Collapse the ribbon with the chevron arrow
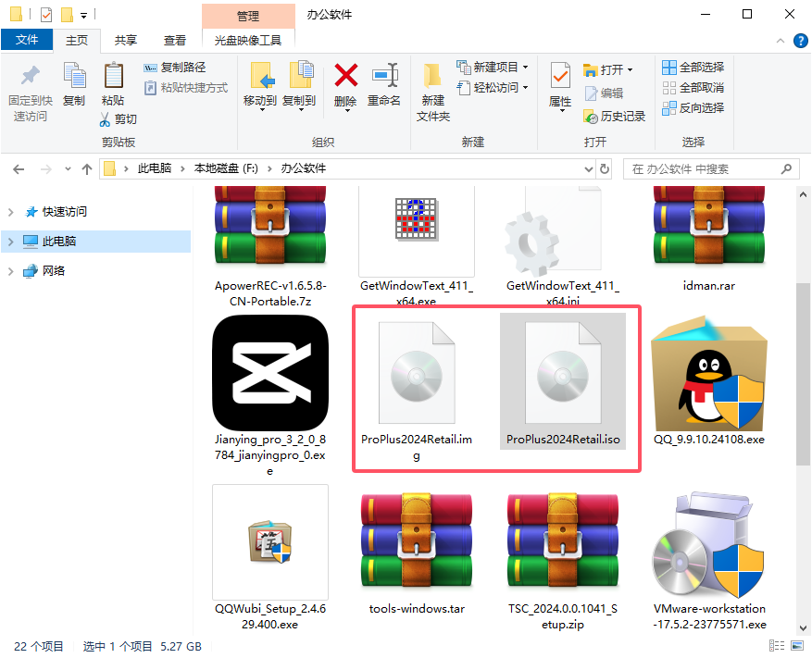The width and height of the screenshot is (812, 658). click(x=781, y=40)
